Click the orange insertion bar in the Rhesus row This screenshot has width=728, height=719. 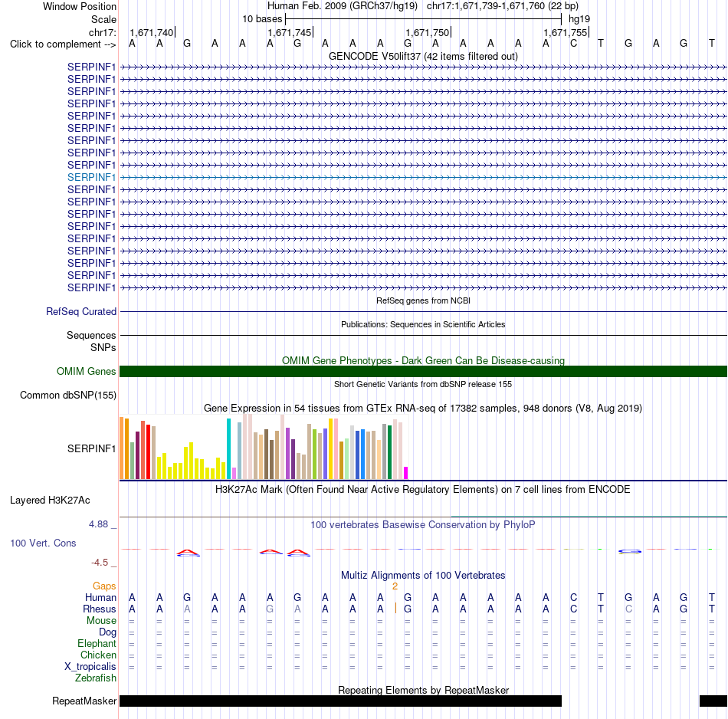coord(395,609)
